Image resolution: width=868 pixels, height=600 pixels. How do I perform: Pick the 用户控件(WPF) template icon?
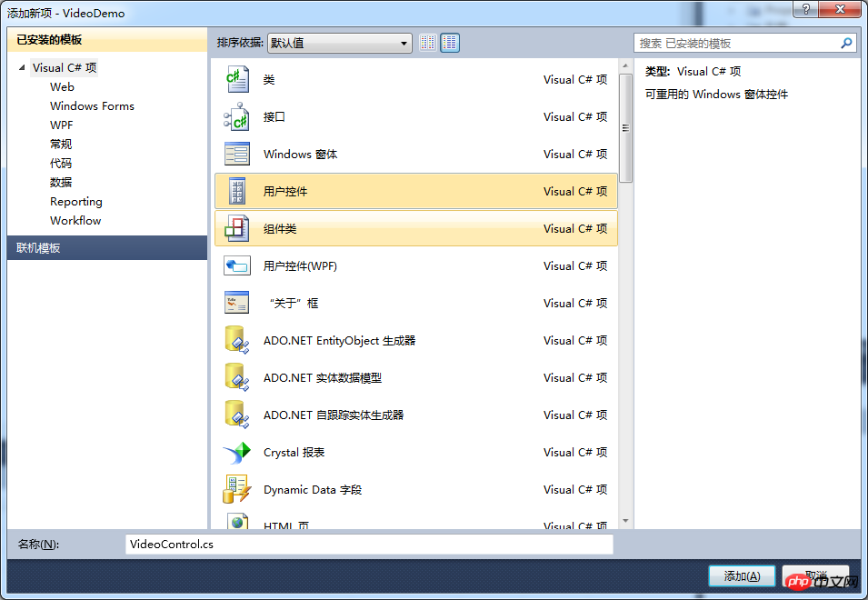pos(237,265)
